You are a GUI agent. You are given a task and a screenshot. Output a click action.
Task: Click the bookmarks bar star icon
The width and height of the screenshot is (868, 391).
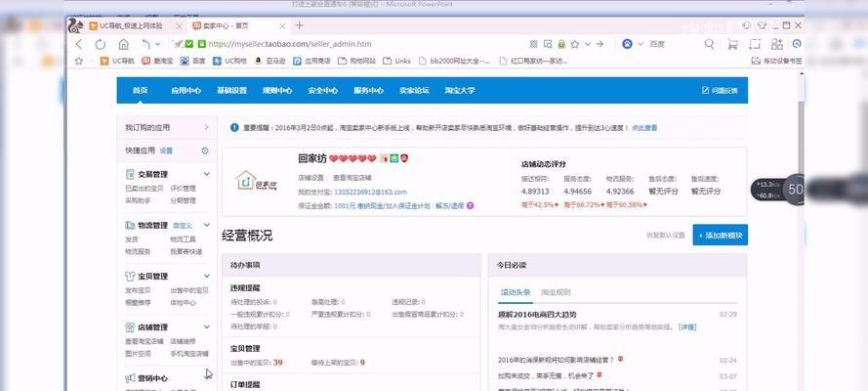[79, 61]
